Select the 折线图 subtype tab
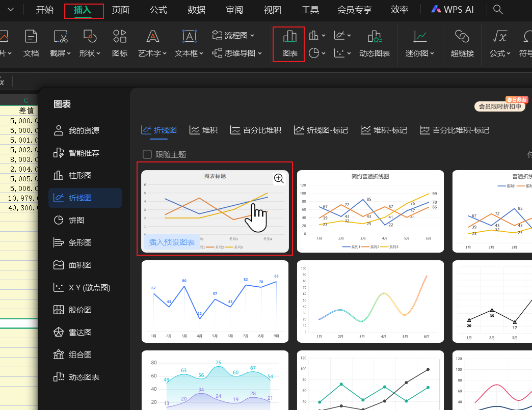The image size is (532, 410). pos(159,130)
